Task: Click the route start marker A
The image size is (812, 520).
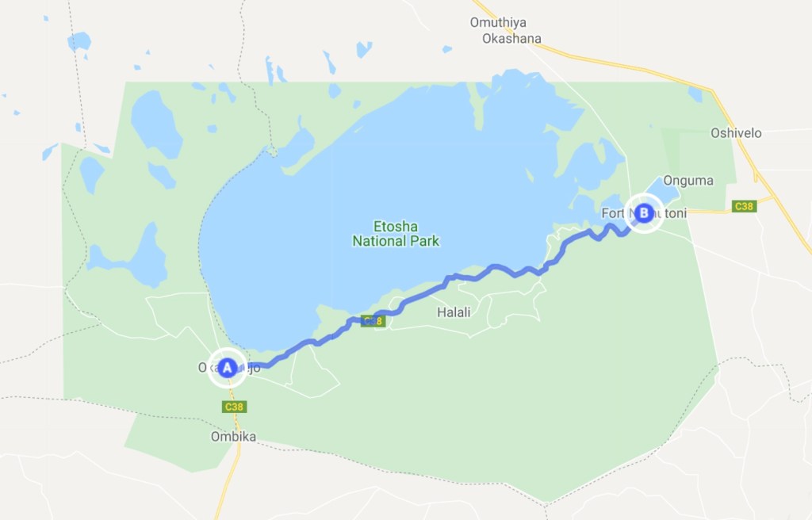Action: [x=228, y=368]
